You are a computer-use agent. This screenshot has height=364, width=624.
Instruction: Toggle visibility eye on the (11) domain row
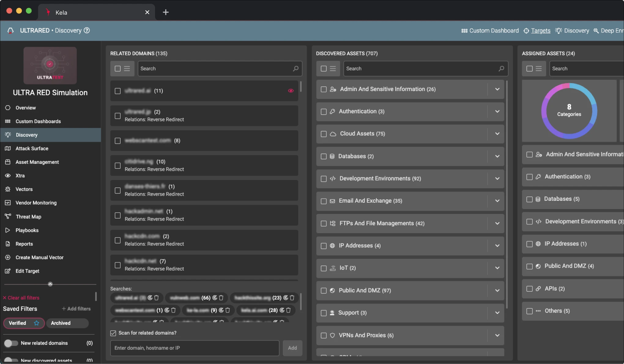coord(291,91)
